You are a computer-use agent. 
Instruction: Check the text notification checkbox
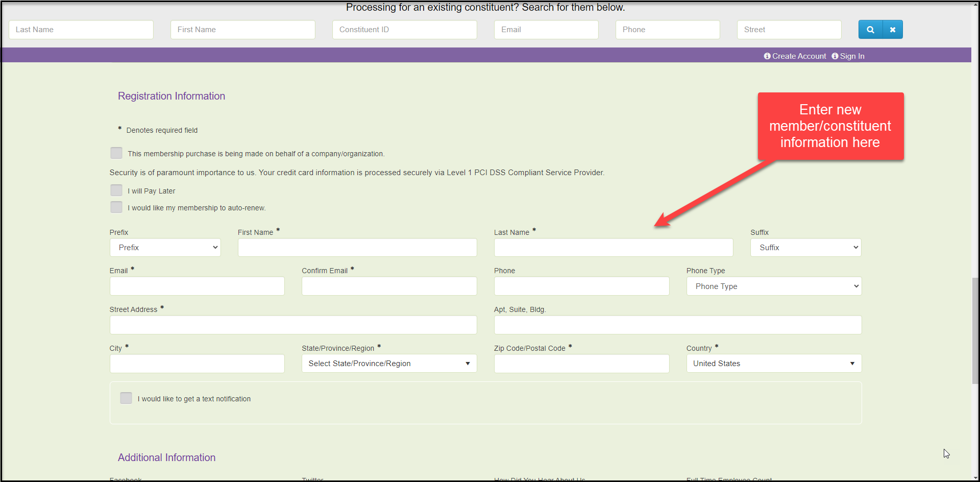point(126,398)
